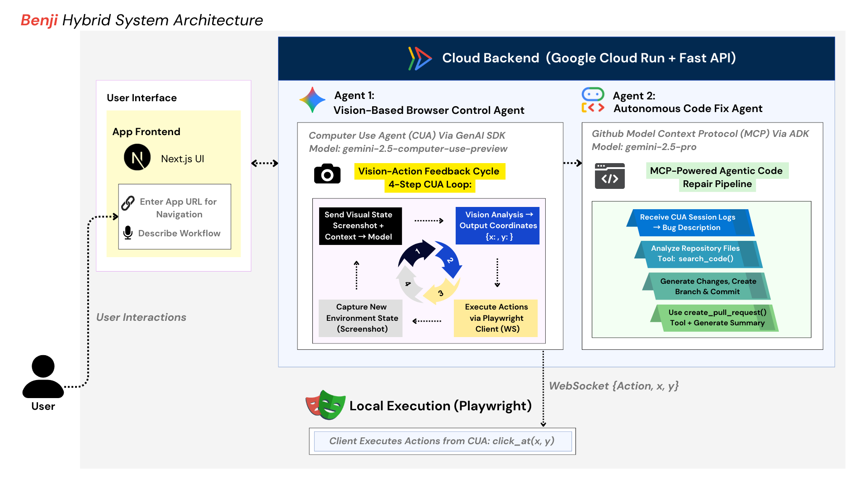Select the Send Visual State black box
Screen dimensions: 868x488
point(360,226)
